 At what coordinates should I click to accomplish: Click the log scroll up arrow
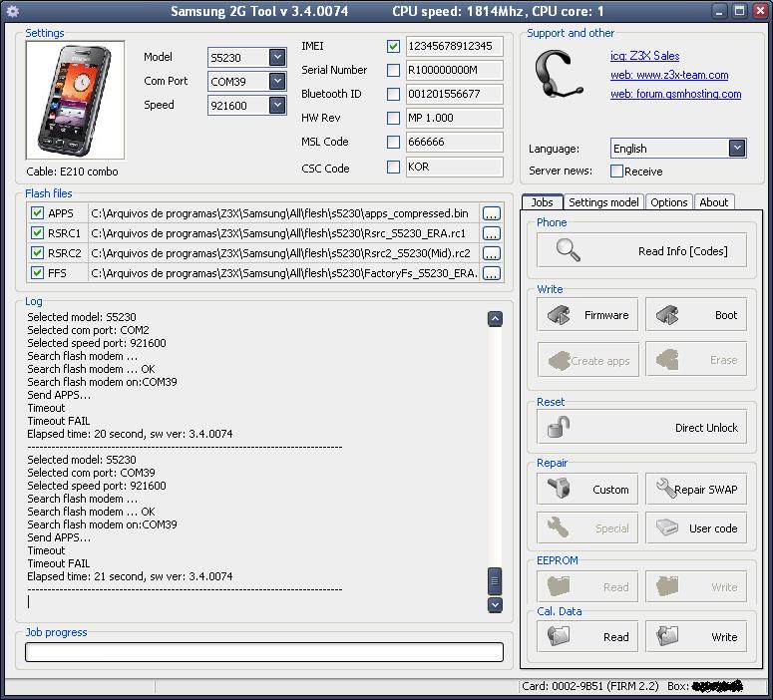(495, 319)
